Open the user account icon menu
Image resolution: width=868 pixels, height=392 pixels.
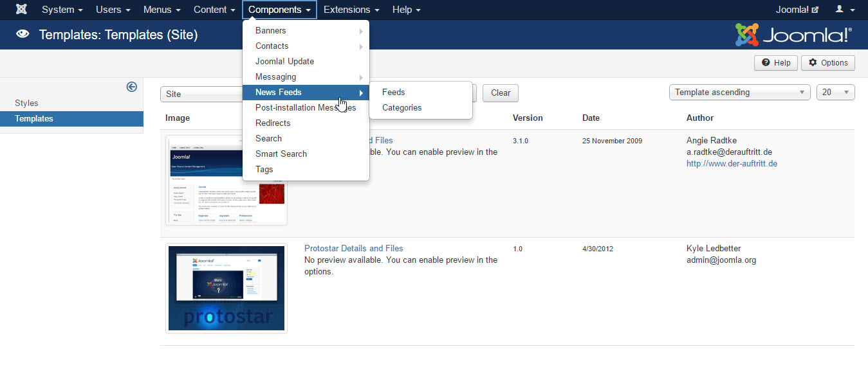pyautogui.click(x=844, y=10)
